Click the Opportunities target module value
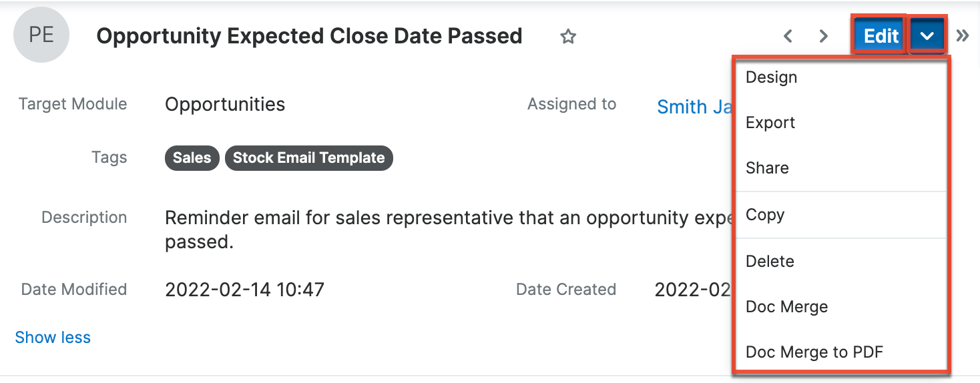The width and height of the screenshot is (980, 383). [225, 105]
